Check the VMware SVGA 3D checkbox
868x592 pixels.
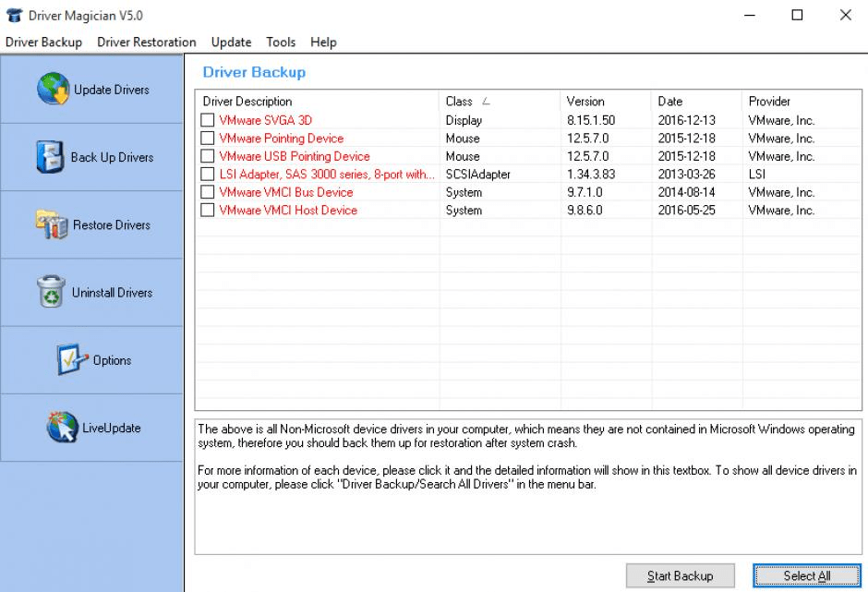coord(207,120)
